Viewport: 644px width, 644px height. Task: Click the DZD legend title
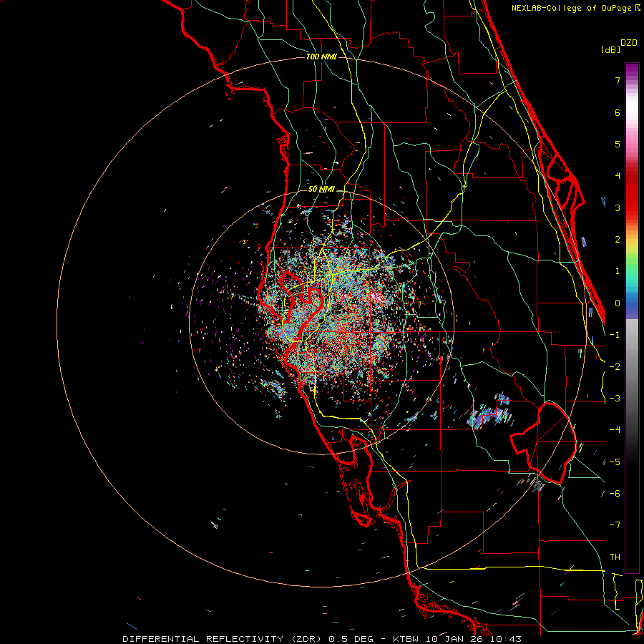tap(629, 43)
